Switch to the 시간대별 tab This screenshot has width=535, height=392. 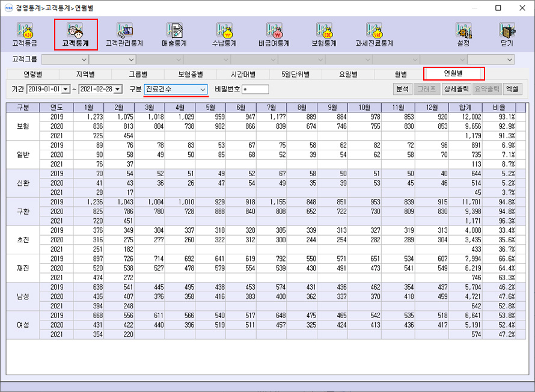[243, 75]
